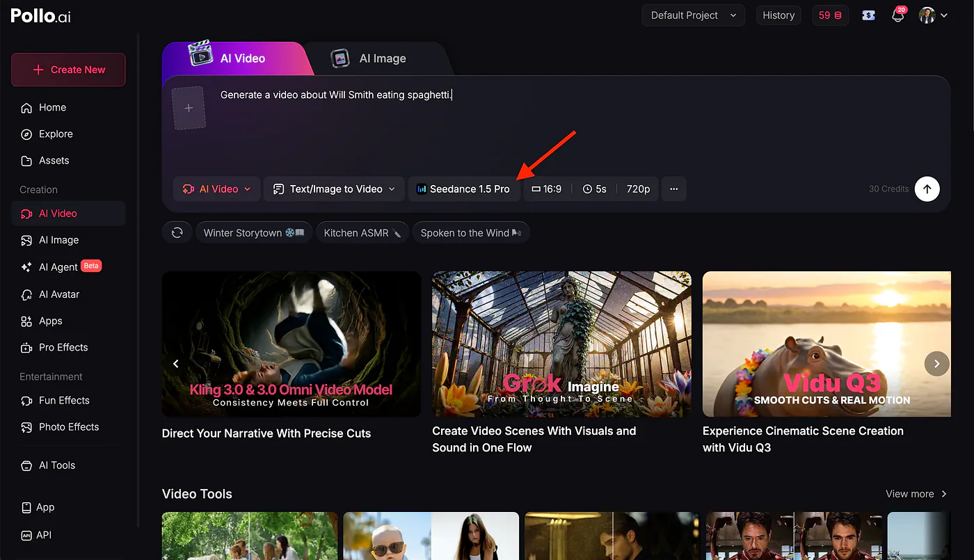Click the Vidu Q3 banner thumbnail

click(827, 344)
